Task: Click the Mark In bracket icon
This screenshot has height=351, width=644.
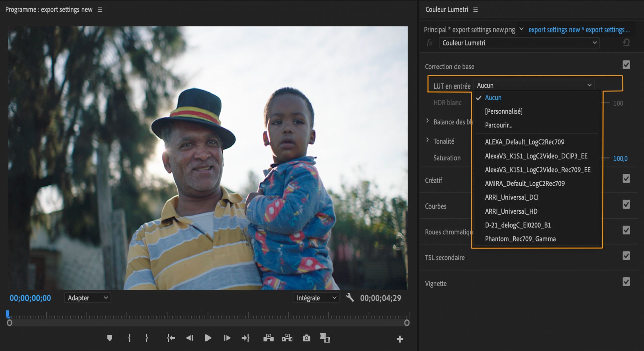Action: (129, 338)
